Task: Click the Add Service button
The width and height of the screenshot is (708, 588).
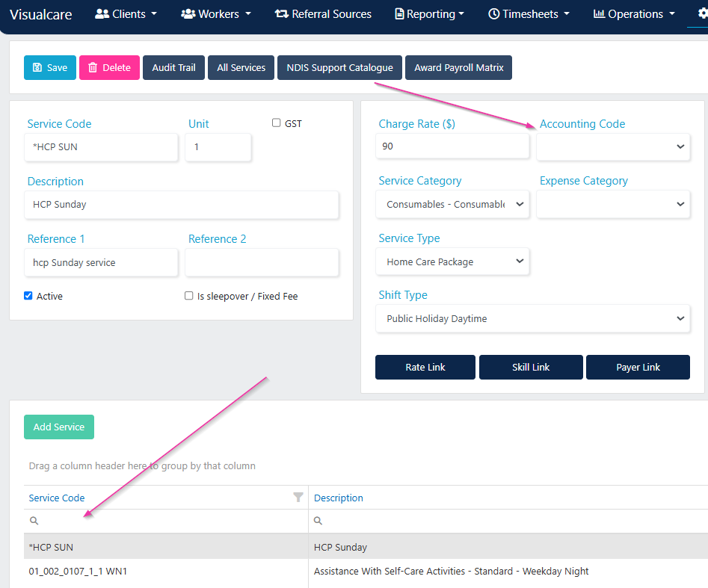Action: (59, 427)
